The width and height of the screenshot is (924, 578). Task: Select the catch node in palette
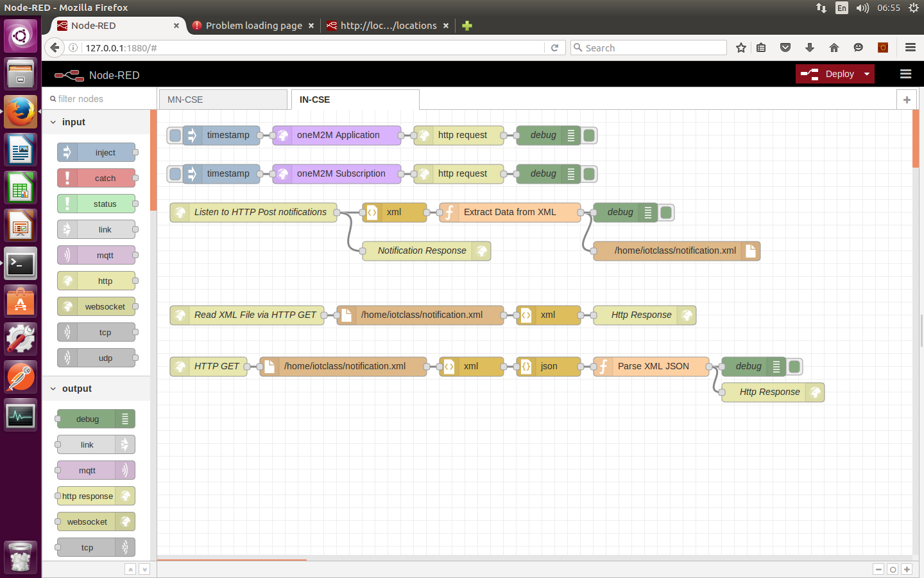(x=96, y=178)
